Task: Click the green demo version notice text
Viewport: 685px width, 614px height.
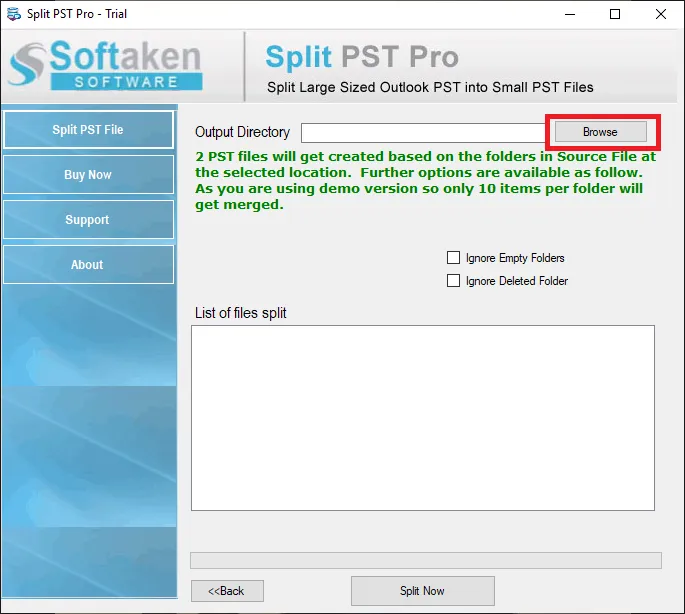Action: [426, 180]
